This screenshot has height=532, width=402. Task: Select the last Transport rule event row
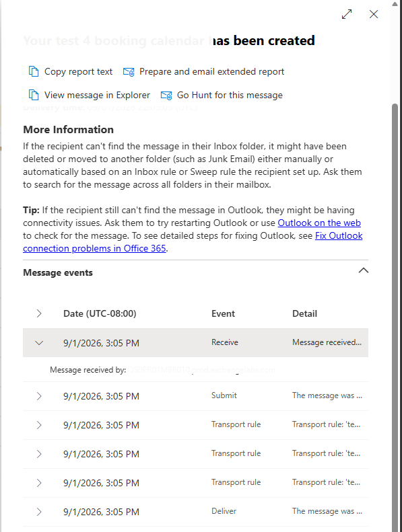(x=195, y=483)
